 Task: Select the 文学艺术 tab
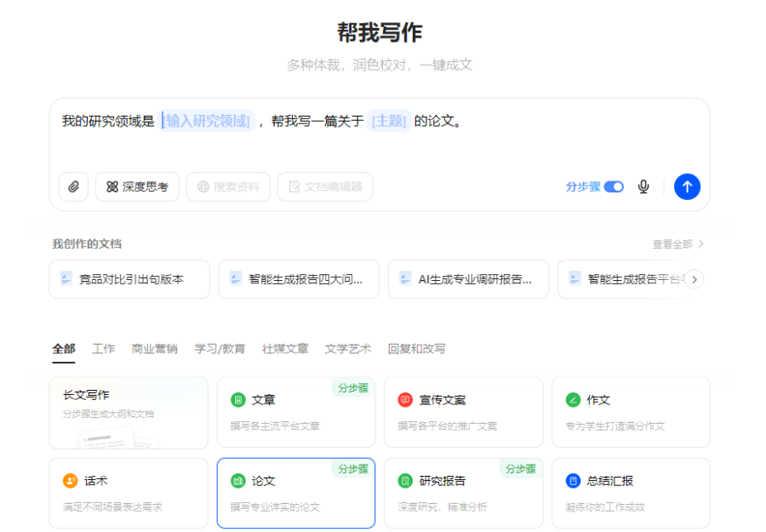click(347, 349)
